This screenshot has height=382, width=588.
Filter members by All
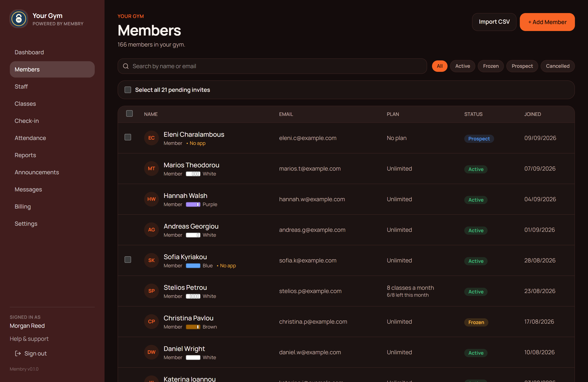click(440, 66)
